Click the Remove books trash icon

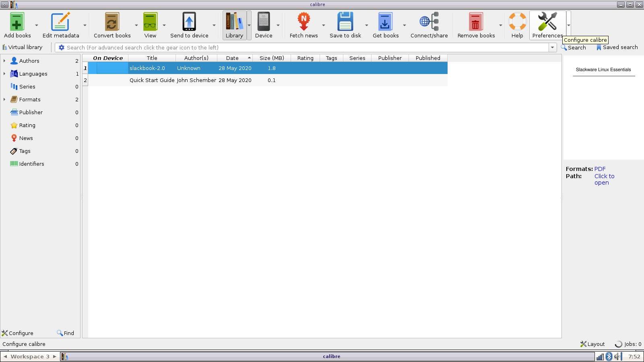coord(476,22)
